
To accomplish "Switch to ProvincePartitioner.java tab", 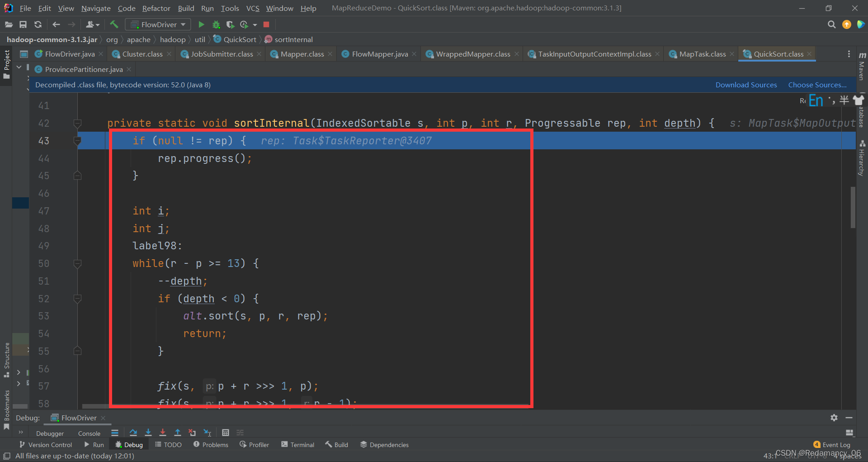I will (84, 69).
